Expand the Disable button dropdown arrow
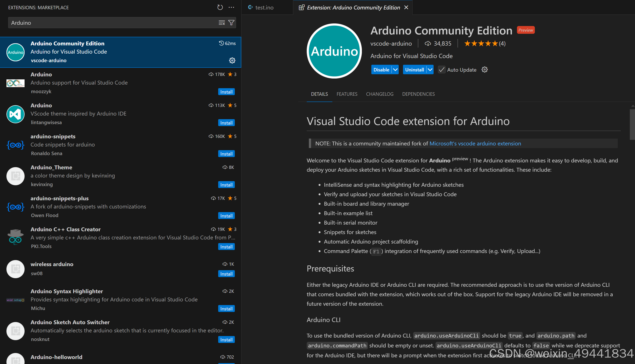The width and height of the screenshot is (635, 364). (395, 70)
